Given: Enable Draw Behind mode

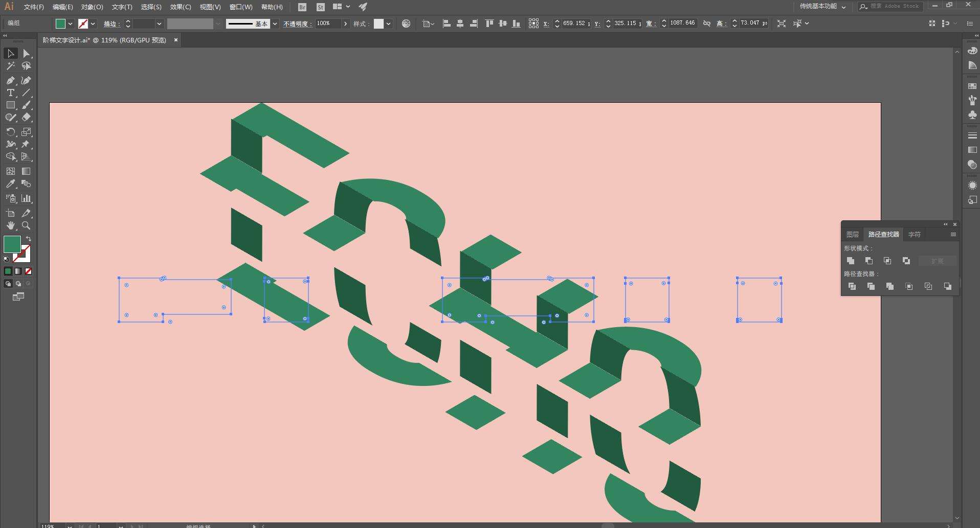Looking at the screenshot, I should [18, 284].
